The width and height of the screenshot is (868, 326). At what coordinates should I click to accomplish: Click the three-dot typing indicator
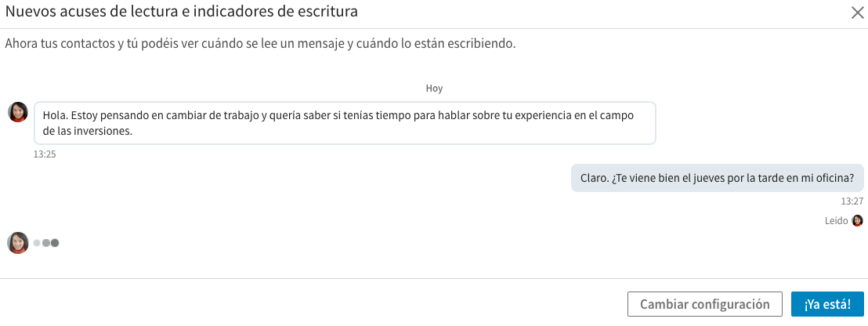(46, 243)
